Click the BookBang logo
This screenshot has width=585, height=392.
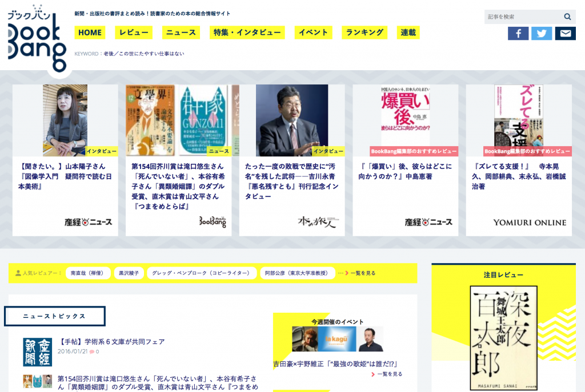(37, 39)
